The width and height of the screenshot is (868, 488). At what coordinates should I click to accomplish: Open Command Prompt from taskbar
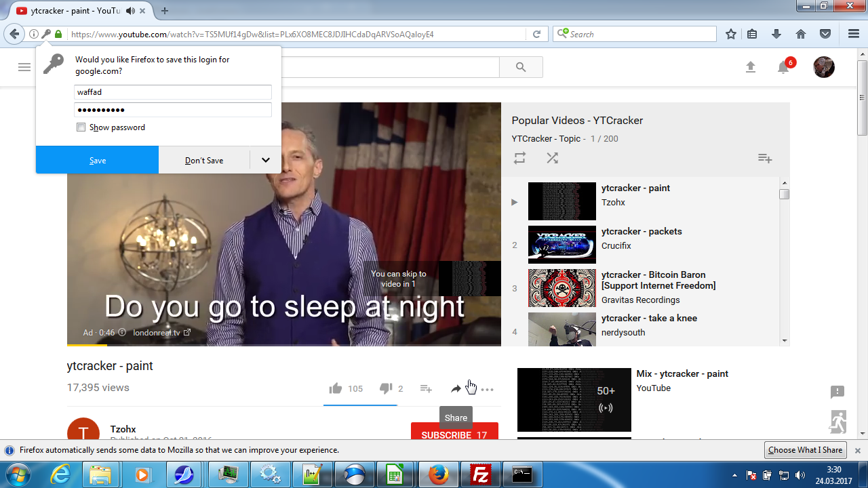pyautogui.click(x=523, y=474)
